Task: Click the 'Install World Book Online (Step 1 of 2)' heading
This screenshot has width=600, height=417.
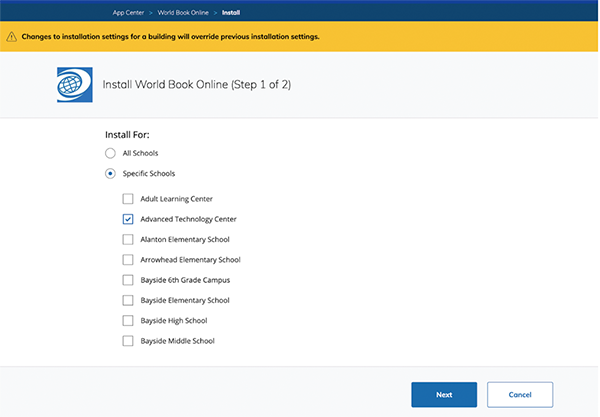Action: coord(197,85)
